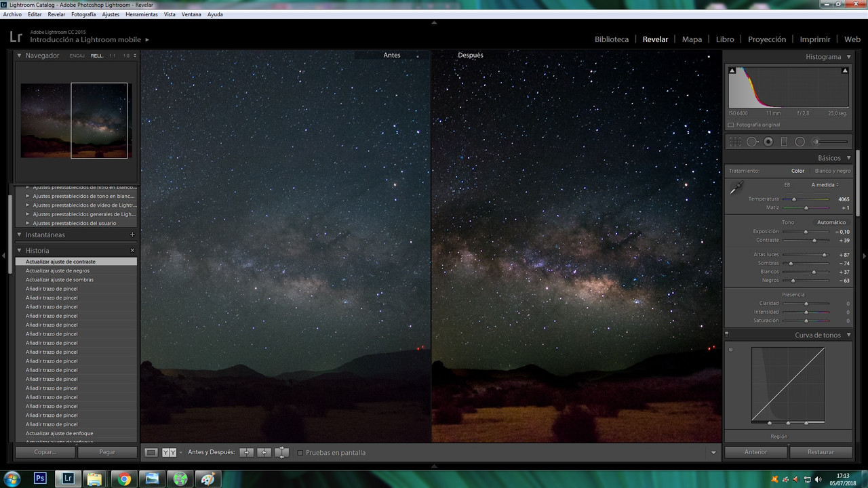Viewport: 868px width, 488px height.
Task: Open the EB A medida dropdown
Action: (x=825, y=184)
